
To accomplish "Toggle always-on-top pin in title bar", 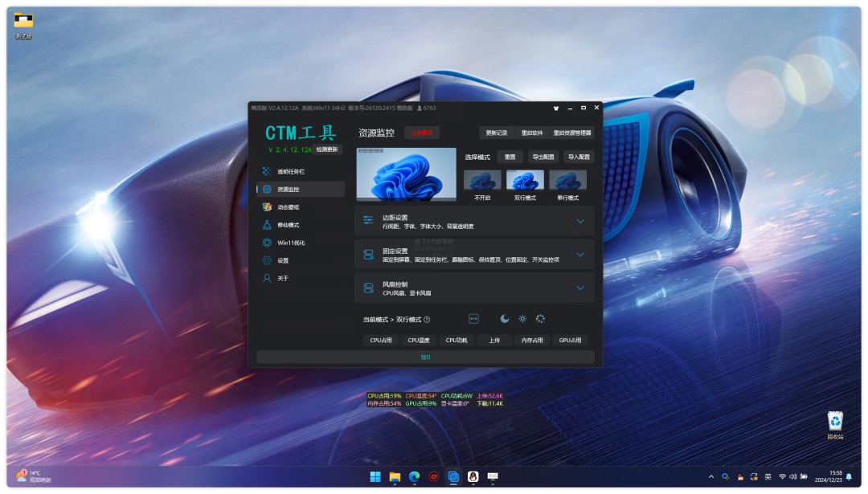I will click(555, 107).
